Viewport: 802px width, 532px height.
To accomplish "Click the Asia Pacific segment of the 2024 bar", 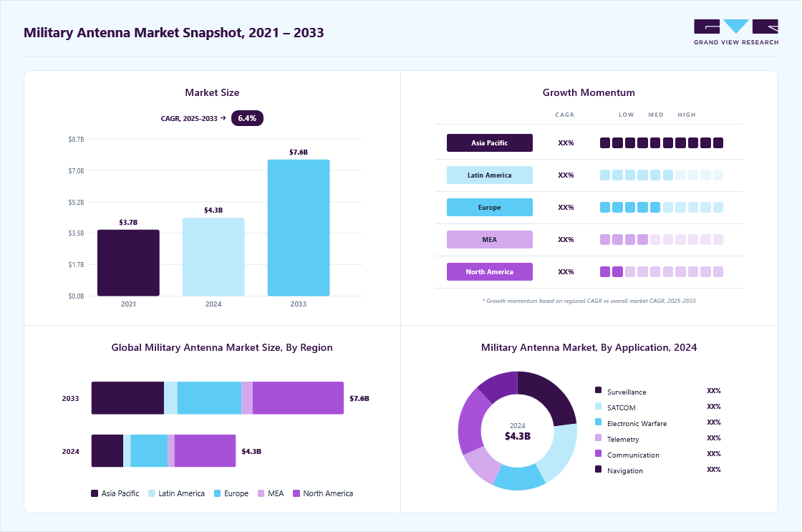I will (x=107, y=450).
